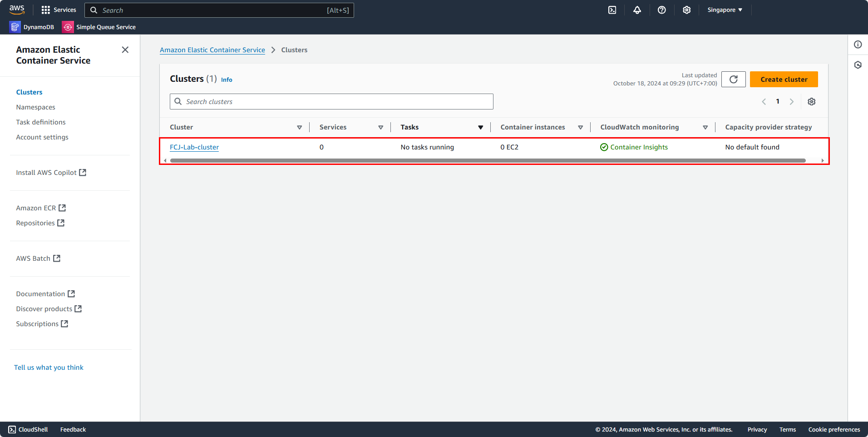Sort by the Tasks column
Screen dimensions: 868x437
pos(481,128)
